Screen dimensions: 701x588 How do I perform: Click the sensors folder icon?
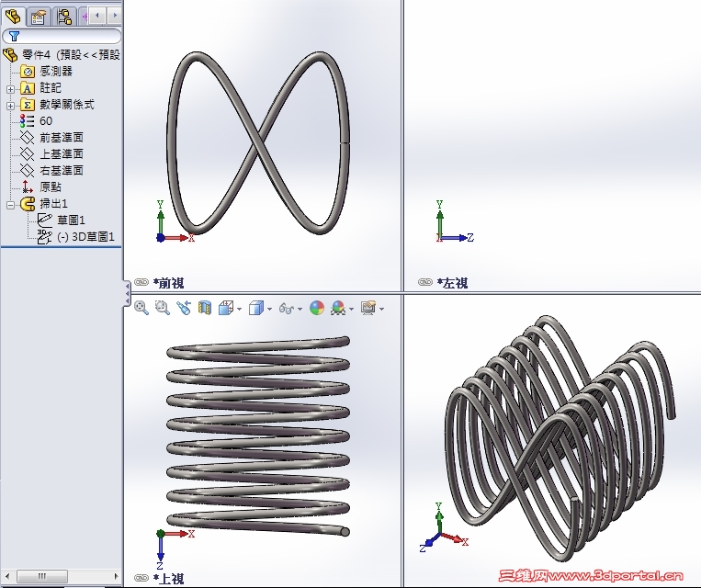point(28,72)
